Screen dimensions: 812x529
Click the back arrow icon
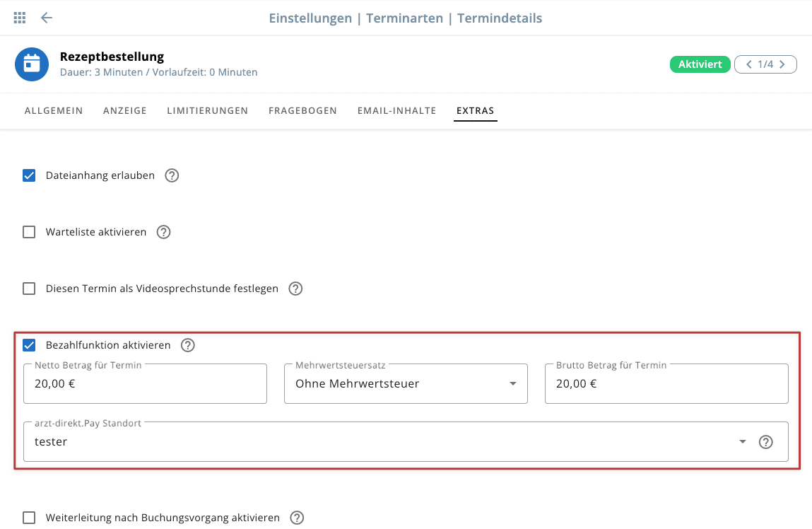coord(47,18)
